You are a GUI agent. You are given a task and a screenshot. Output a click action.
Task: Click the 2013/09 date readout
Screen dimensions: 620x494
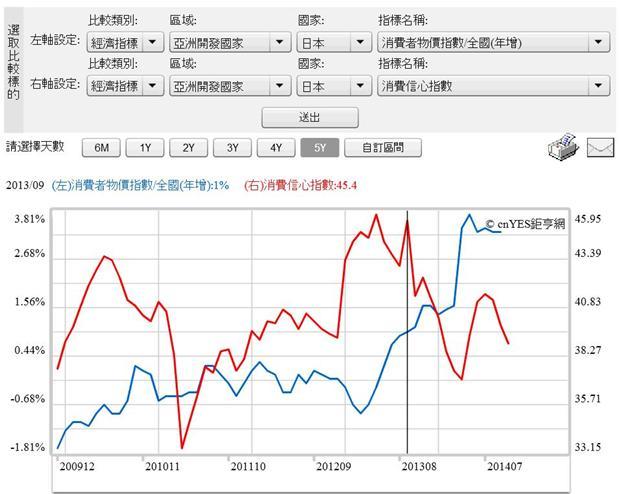(x=25, y=185)
